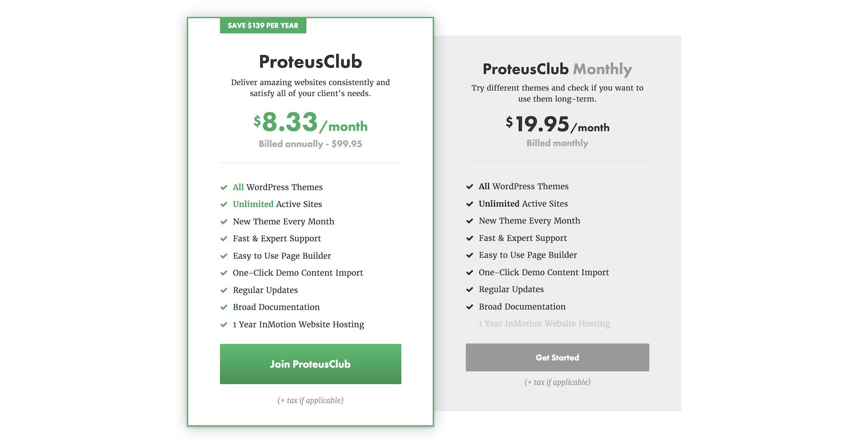Click the Get Started button

point(557,357)
